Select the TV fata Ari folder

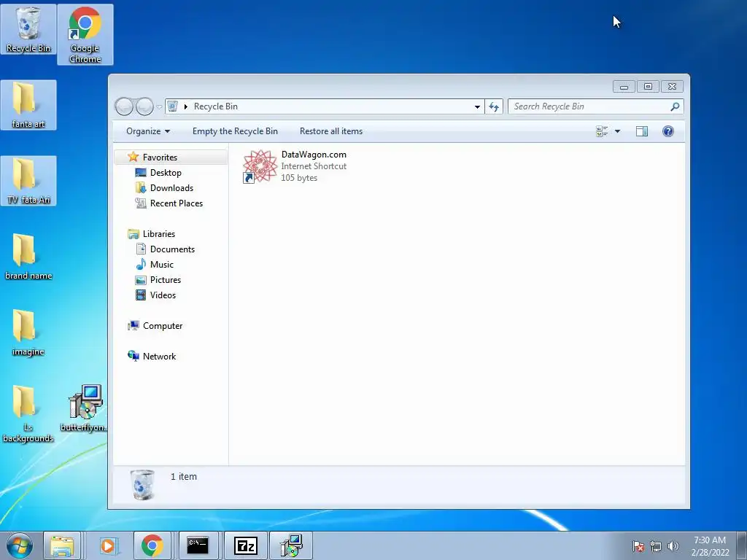28,181
